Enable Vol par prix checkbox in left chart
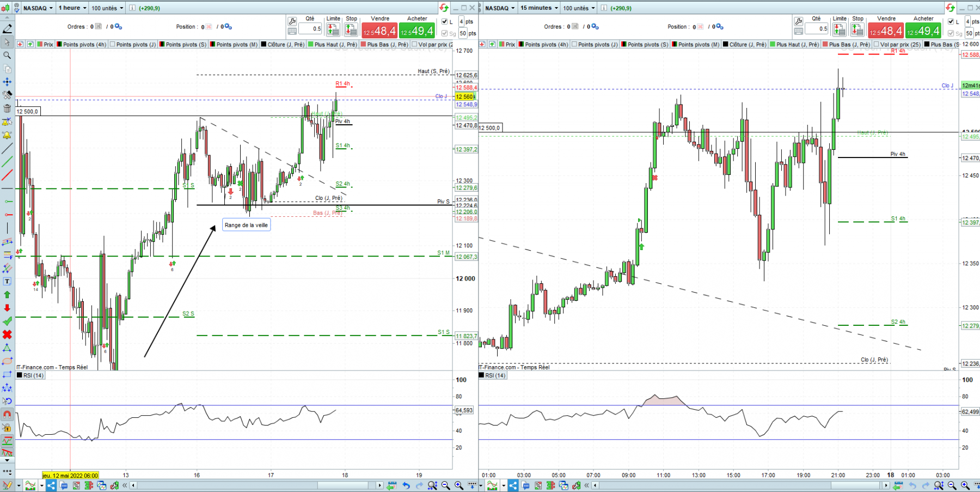The image size is (980, 492). [415, 45]
